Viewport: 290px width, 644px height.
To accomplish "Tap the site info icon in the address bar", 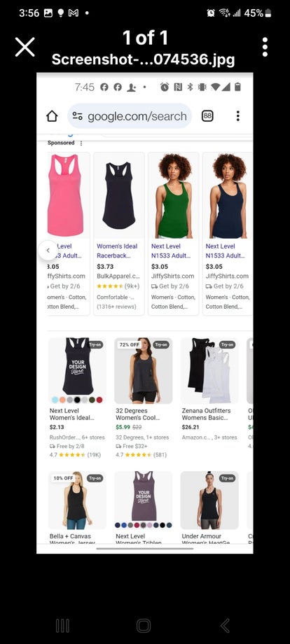I will point(77,116).
